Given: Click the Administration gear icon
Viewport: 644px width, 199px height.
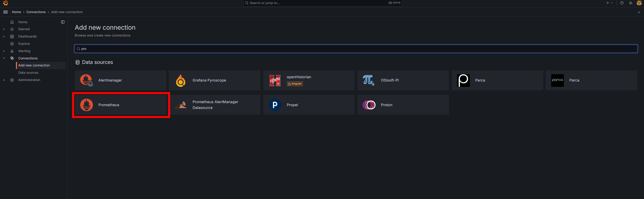Looking at the screenshot, I should [12, 80].
